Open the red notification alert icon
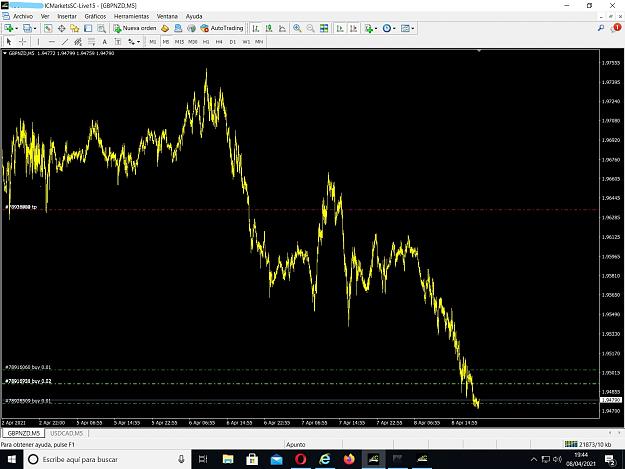This screenshot has width=625, height=469. tap(616, 27)
